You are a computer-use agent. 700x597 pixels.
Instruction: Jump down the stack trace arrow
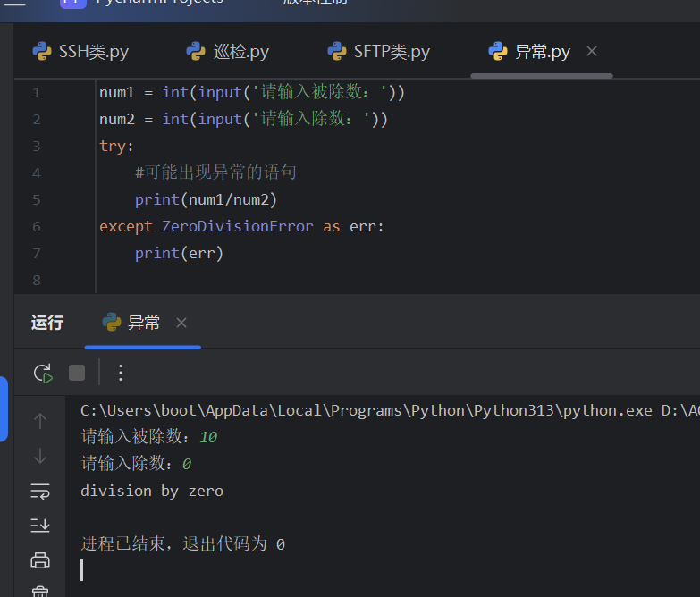[x=40, y=456]
